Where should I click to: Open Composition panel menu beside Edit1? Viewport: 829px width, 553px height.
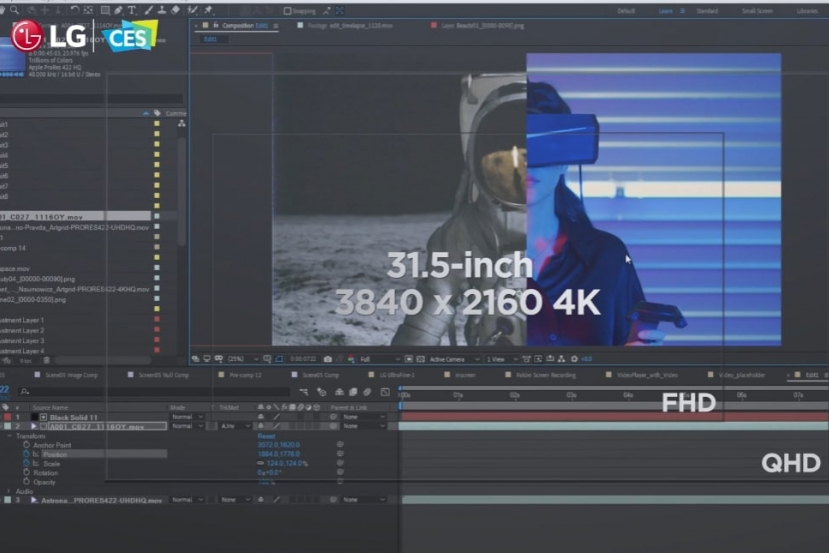[x=275, y=25]
